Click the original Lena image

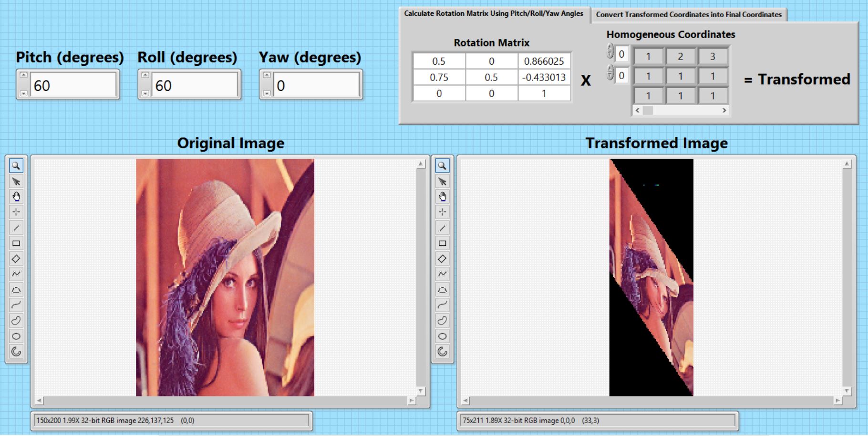coord(225,277)
